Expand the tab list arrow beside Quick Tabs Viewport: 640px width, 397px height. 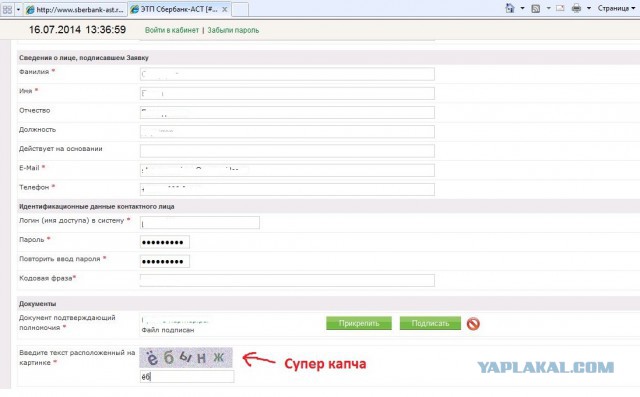[x=18, y=9]
